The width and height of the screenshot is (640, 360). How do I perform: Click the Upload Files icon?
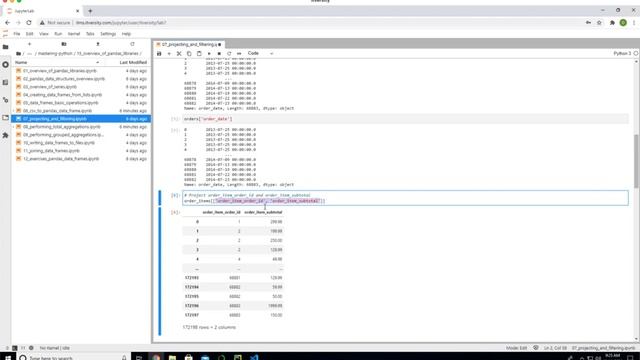point(98,44)
